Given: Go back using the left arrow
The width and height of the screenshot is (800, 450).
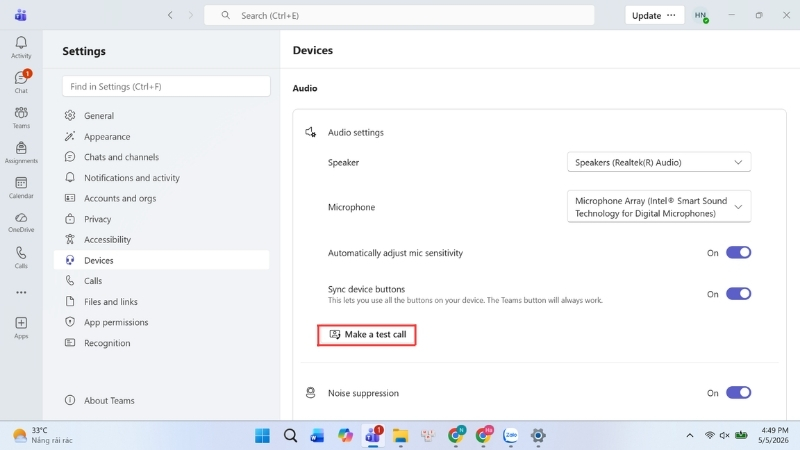Looking at the screenshot, I should tap(170, 15).
